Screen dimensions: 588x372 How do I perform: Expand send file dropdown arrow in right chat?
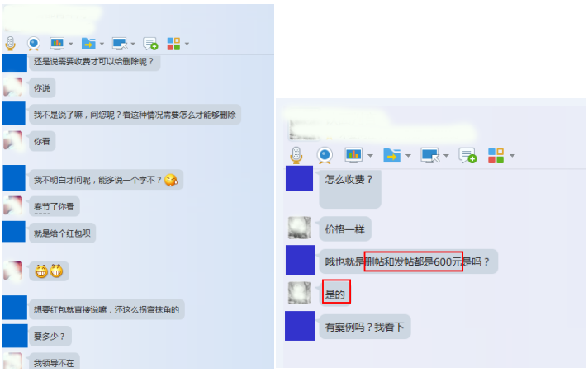pyautogui.click(x=408, y=155)
